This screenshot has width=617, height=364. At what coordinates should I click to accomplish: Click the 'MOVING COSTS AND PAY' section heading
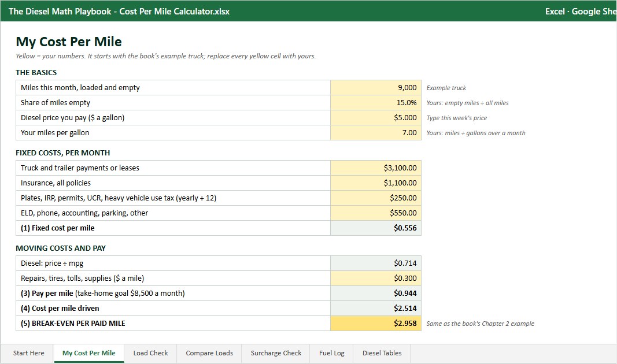click(61, 248)
